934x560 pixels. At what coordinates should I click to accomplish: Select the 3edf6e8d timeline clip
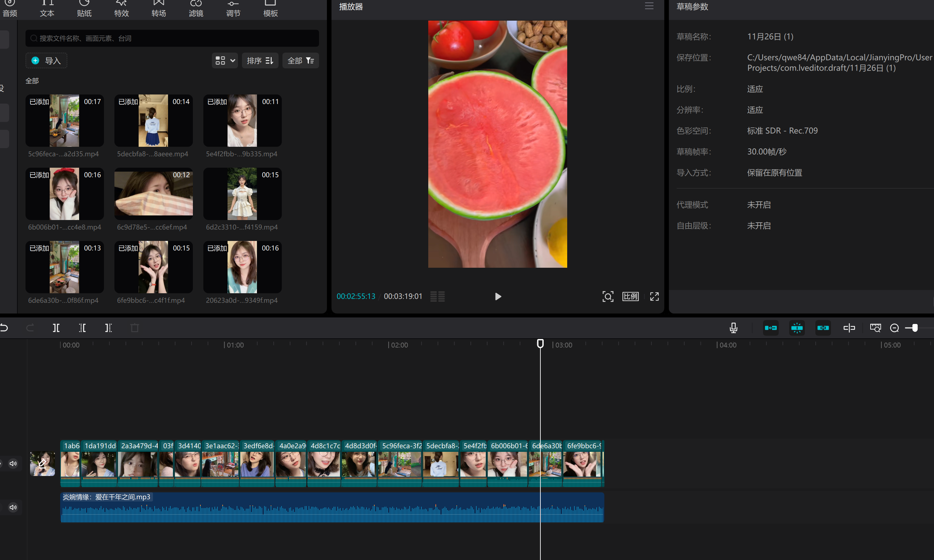[257, 464]
